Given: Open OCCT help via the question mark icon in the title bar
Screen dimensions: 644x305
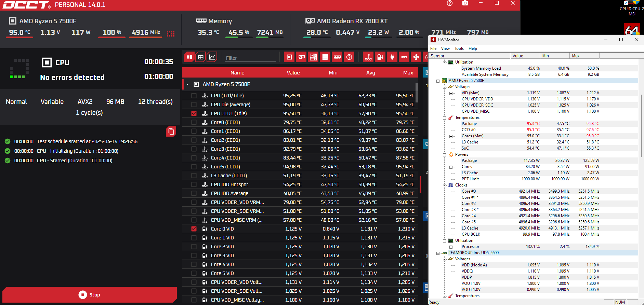Looking at the screenshot, I should 450,3.
